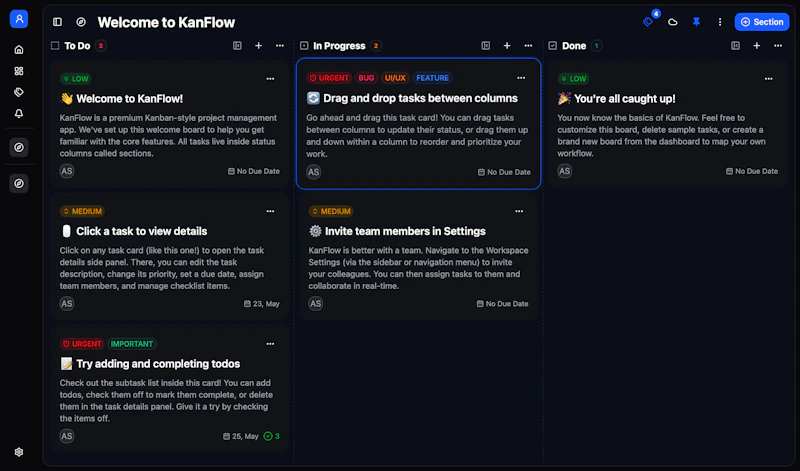Click AS assignee avatar on Welcome card
Screen dimensions: 800x471
coord(67,171)
